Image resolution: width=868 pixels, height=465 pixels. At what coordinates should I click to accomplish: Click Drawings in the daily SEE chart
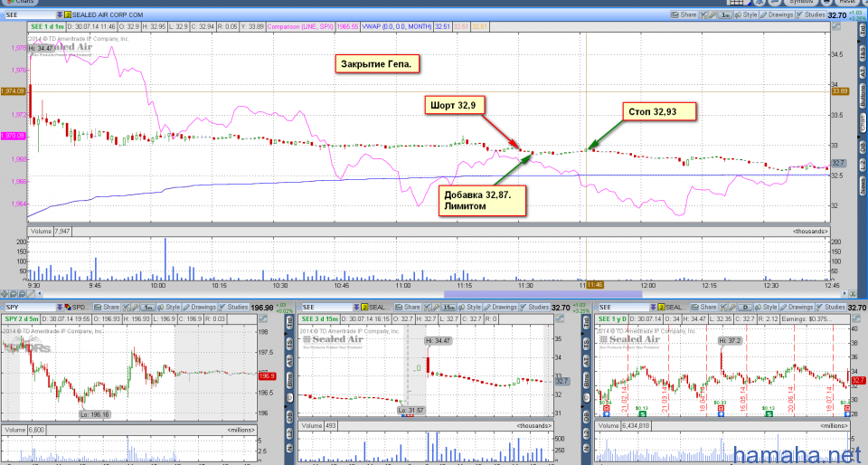coord(797,308)
